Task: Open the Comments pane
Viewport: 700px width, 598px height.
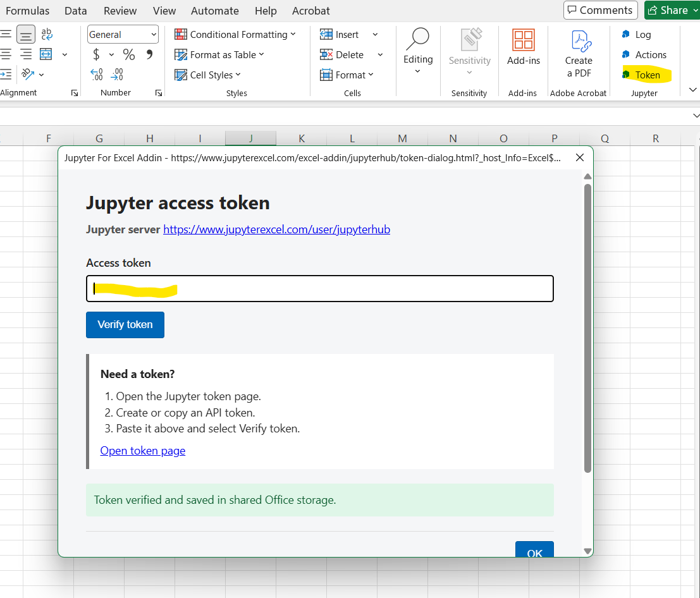Action: click(600, 10)
